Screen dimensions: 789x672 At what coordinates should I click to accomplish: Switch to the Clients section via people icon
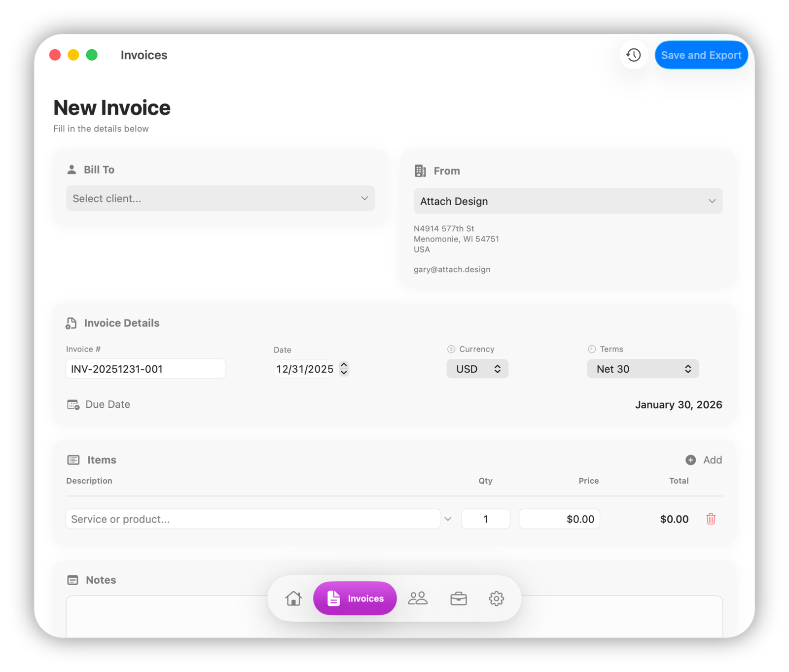[418, 598]
